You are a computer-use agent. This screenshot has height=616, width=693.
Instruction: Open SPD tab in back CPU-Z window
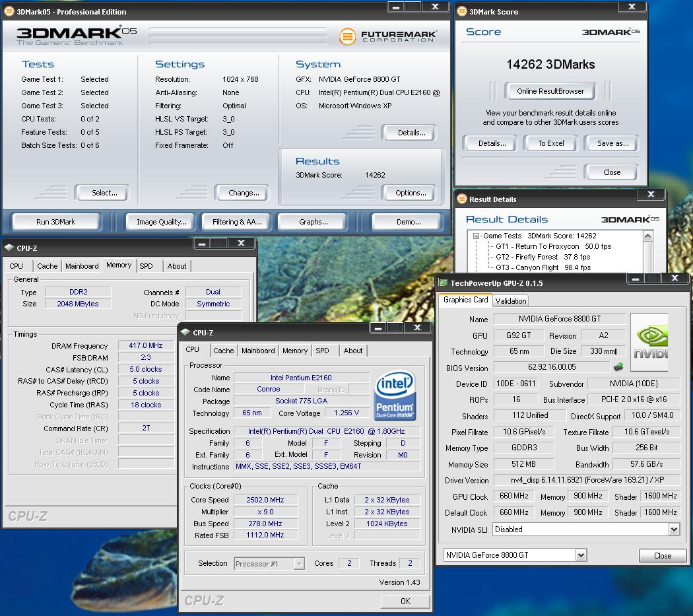pos(147,266)
